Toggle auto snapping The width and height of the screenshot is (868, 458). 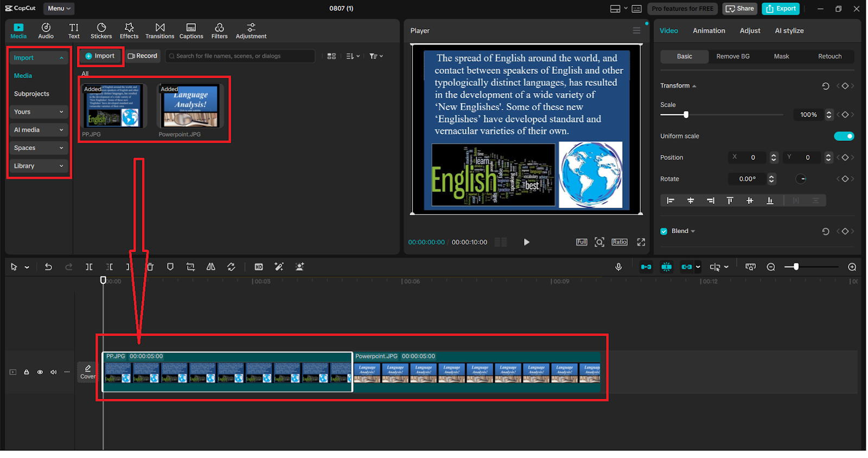click(667, 267)
